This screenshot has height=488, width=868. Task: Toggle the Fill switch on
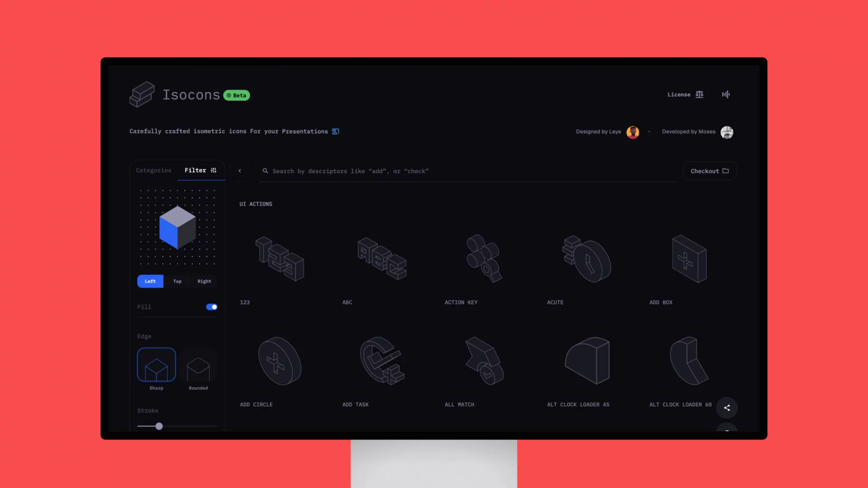212,306
